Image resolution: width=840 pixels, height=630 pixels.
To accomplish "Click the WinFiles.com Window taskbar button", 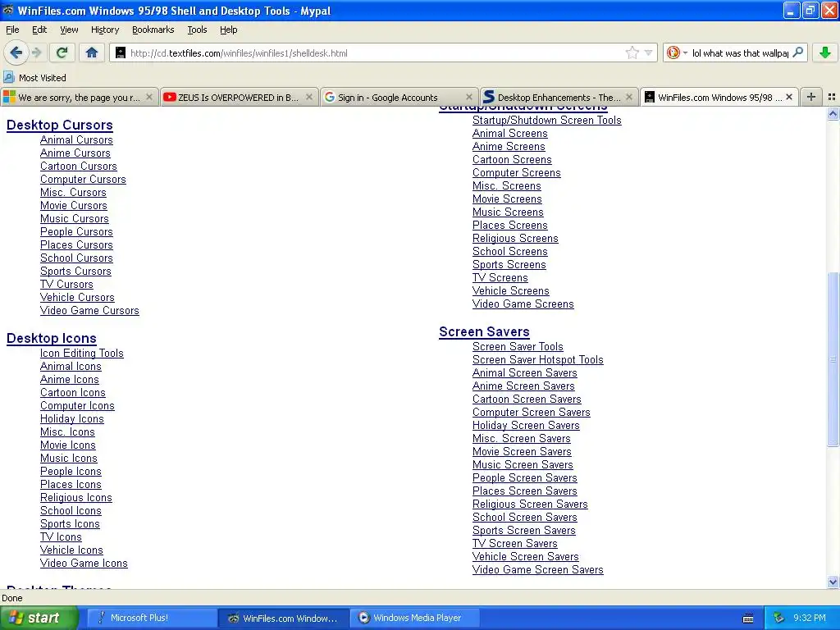I will 284,618.
